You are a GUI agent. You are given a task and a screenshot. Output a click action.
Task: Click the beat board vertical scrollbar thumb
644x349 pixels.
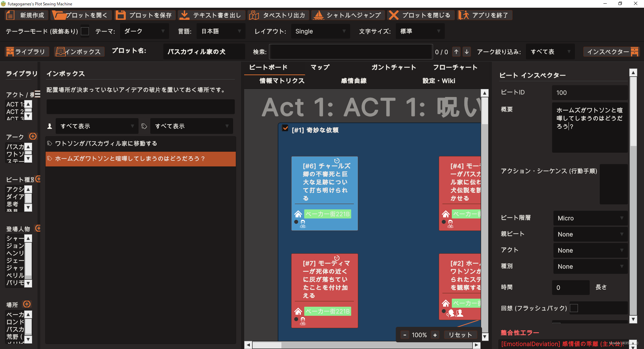coord(485,111)
